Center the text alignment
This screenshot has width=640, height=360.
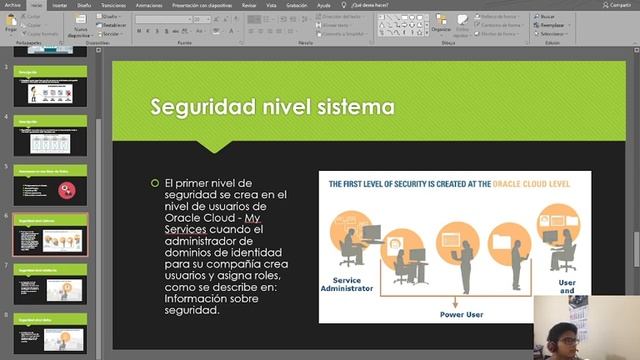[x=261, y=31]
